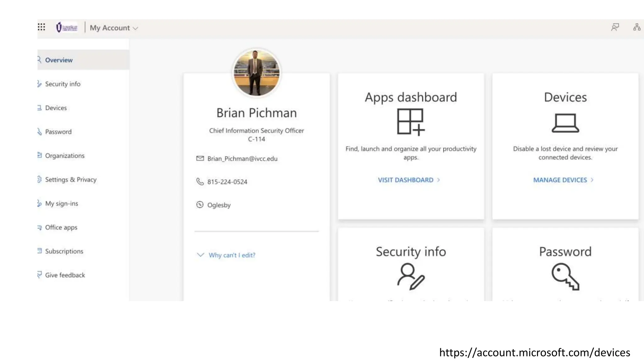
Task: Click the Apps dashboard grid-plus icon
Action: click(x=411, y=122)
